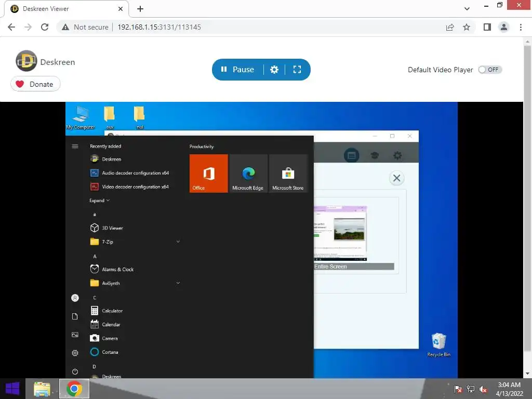Image resolution: width=532 pixels, height=399 pixels.
Task: Click connected devices icon in streamed Deskreen app
Action: pos(352,156)
